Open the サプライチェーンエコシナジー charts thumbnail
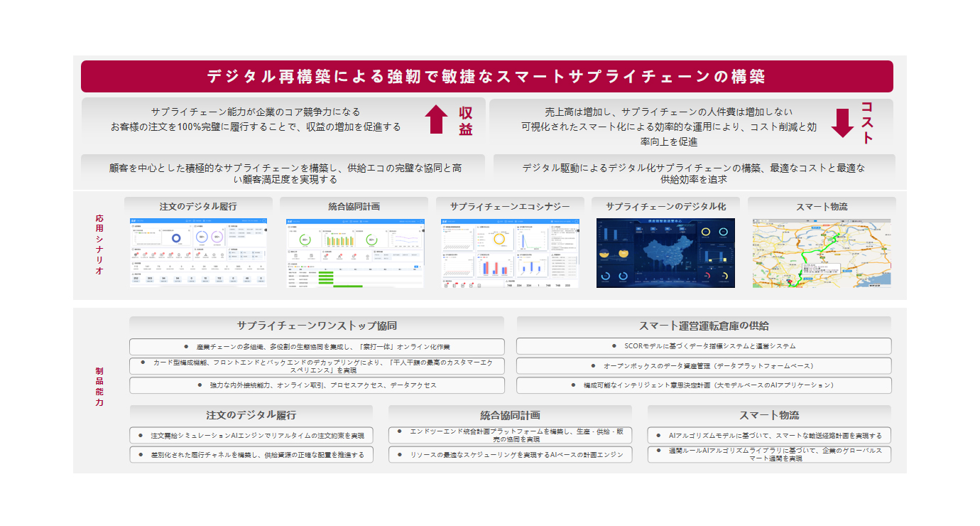980x526 pixels. [510, 252]
